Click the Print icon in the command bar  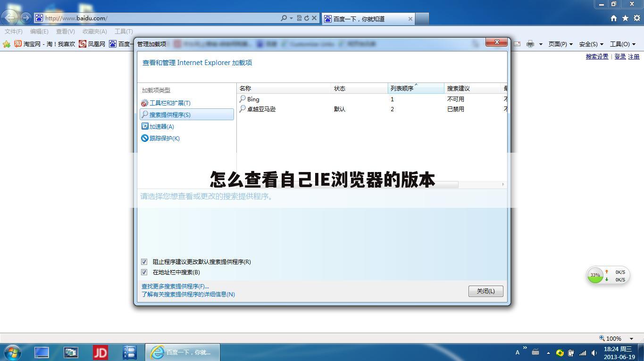click(530, 44)
